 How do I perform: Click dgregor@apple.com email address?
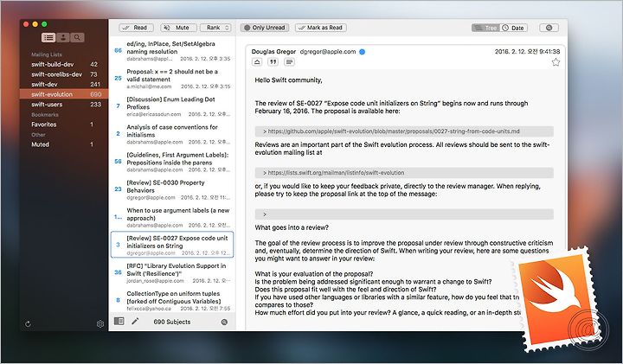tap(328, 52)
